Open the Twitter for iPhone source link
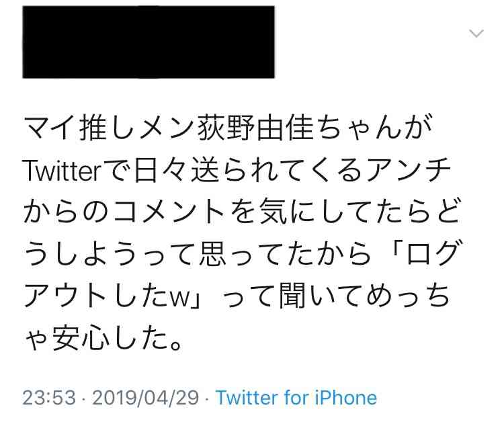The width and height of the screenshot is (504, 424). [x=296, y=398]
